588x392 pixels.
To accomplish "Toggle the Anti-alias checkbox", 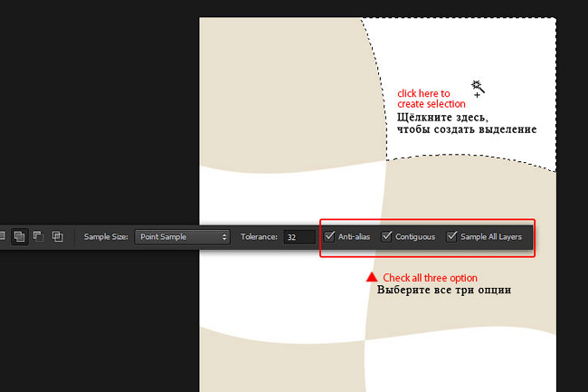I will (329, 236).
